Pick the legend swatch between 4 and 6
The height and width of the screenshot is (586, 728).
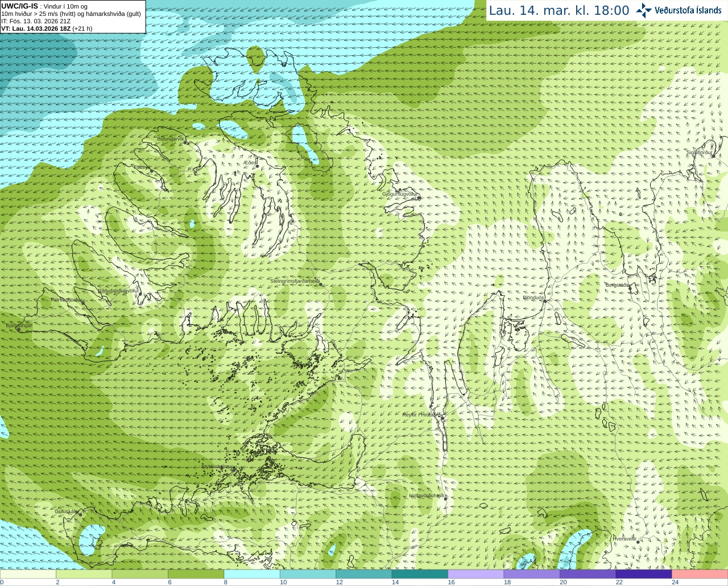point(140,574)
